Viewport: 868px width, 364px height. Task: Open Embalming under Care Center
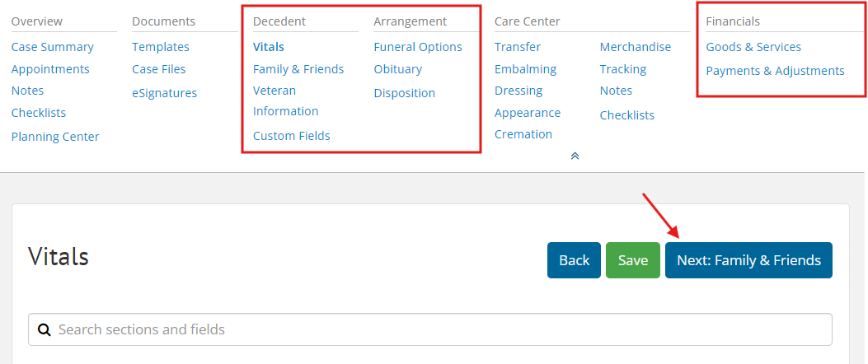point(525,69)
